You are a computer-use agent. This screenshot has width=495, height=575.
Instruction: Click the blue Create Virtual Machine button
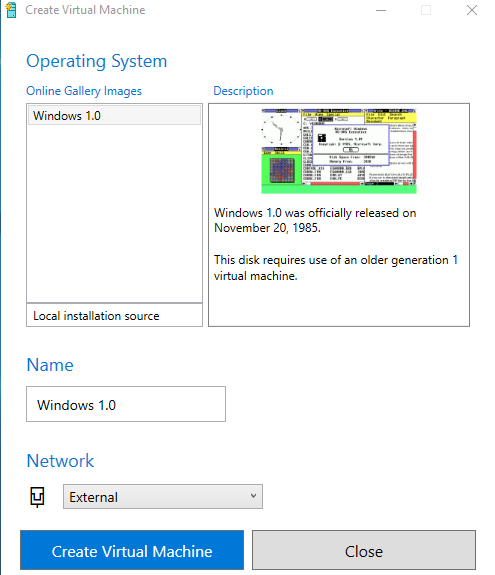[x=132, y=550]
